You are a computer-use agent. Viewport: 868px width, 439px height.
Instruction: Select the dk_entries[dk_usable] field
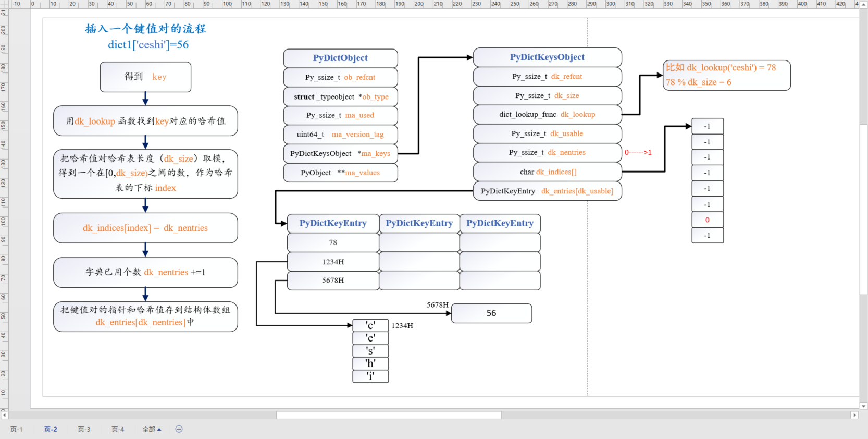547,191
